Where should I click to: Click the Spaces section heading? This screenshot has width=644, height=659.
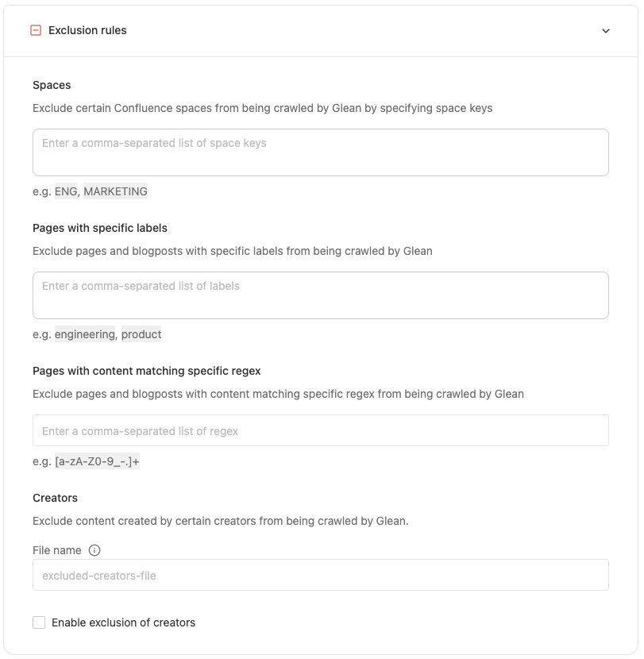(51, 85)
